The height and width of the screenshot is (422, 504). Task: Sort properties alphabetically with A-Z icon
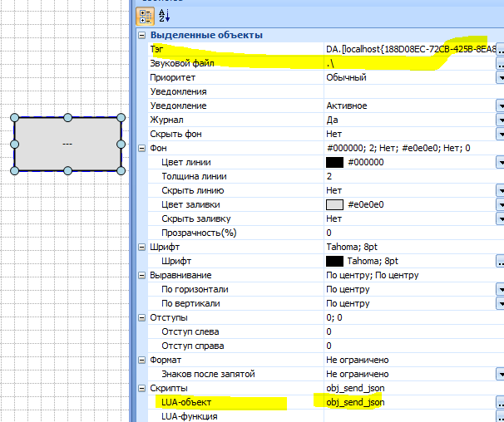coord(162,15)
